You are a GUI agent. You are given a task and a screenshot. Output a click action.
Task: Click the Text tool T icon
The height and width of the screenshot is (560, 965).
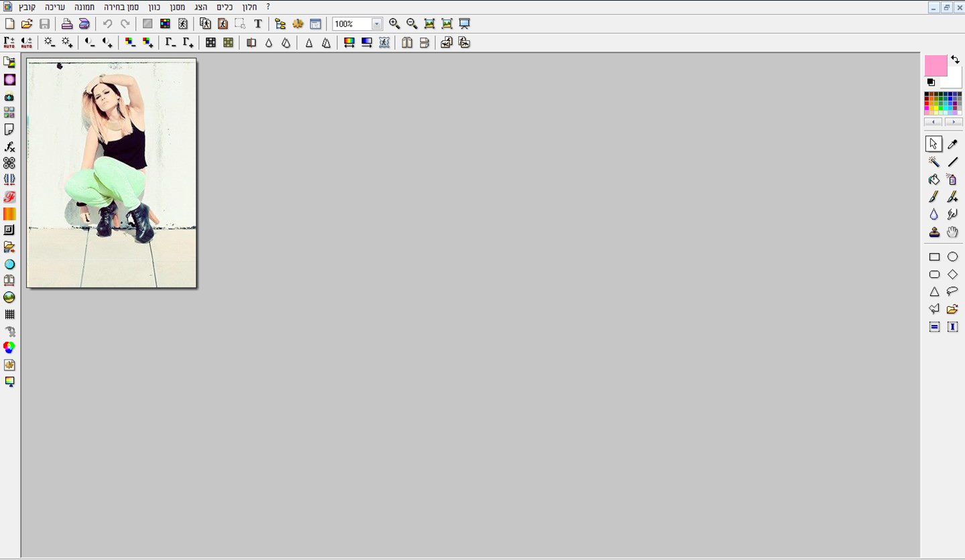[x=258, y=24]
